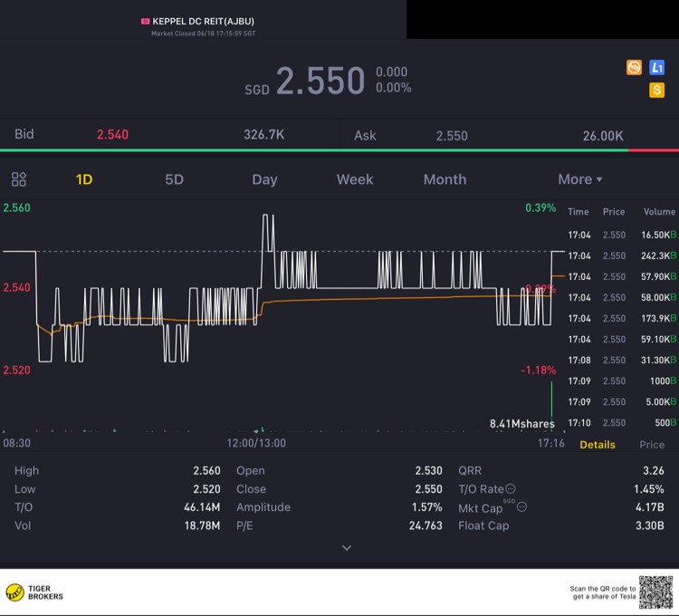
Task: Tap the 17:04 trade with 173.9K volume
Action: [622, 318]
